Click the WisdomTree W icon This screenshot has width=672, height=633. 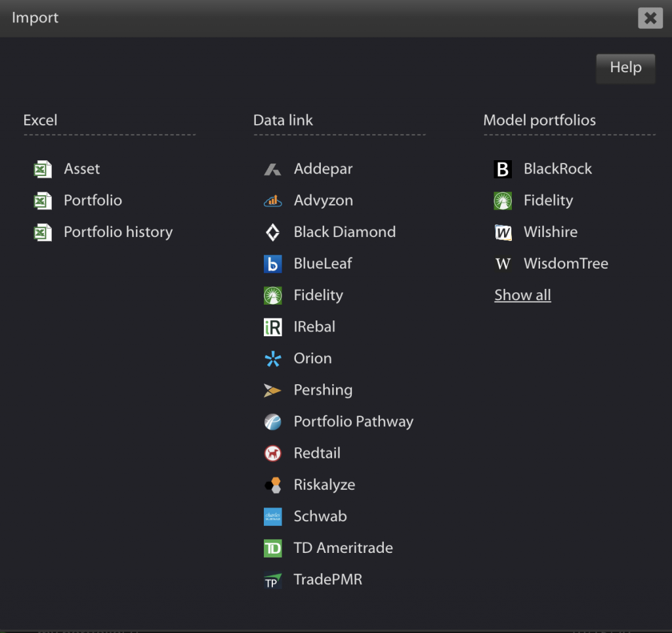tap(503, 264)
